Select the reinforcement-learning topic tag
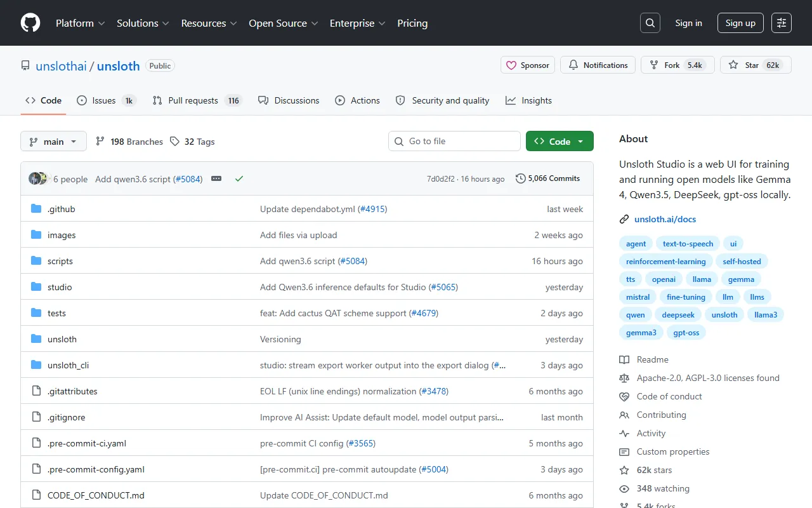The height and width of the screenshot is (508, 812). (665, 261)
